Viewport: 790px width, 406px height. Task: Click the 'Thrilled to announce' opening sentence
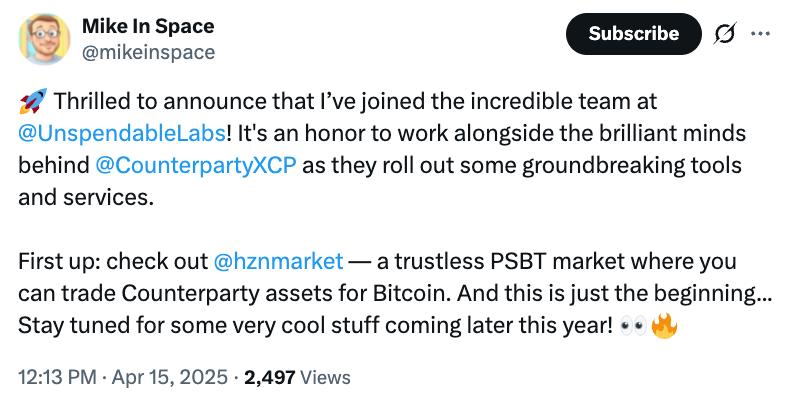(x=355, y=101)
